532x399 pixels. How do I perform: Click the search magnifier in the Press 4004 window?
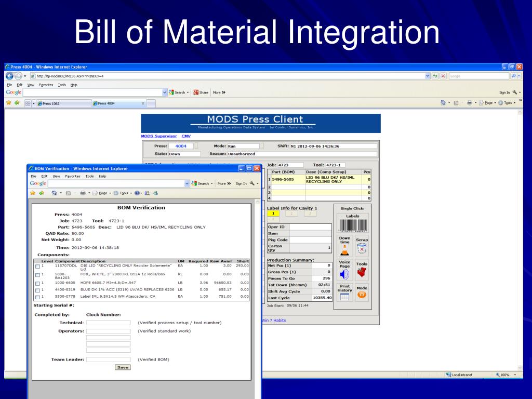[514, 76]
